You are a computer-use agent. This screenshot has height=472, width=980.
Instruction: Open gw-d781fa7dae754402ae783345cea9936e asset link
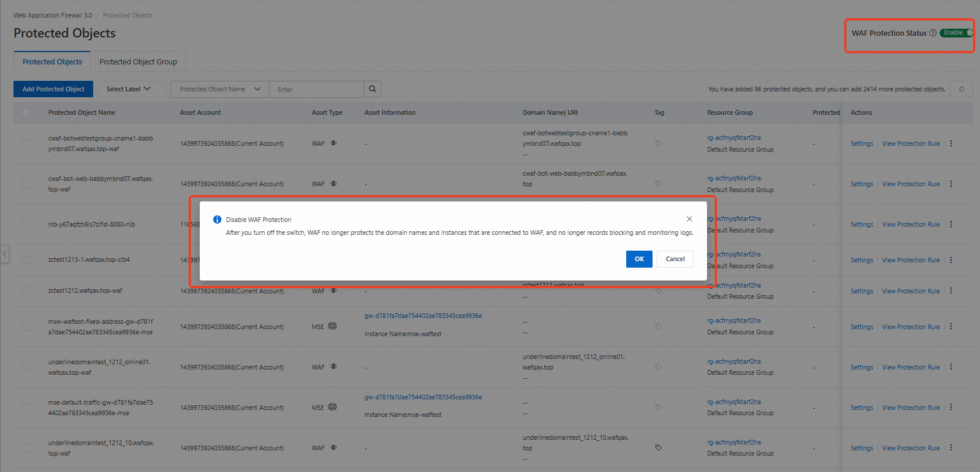click(423, 316)
